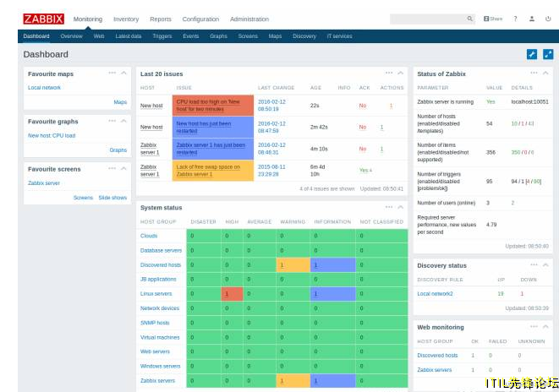
Task: Go to the Graphs tab
Action: [x=218, y=36]
